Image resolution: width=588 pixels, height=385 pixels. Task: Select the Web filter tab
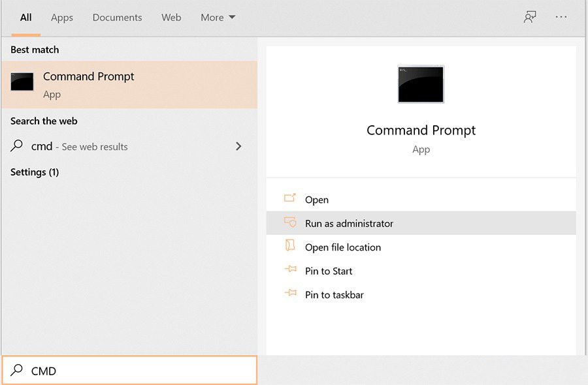click(171, 17)
